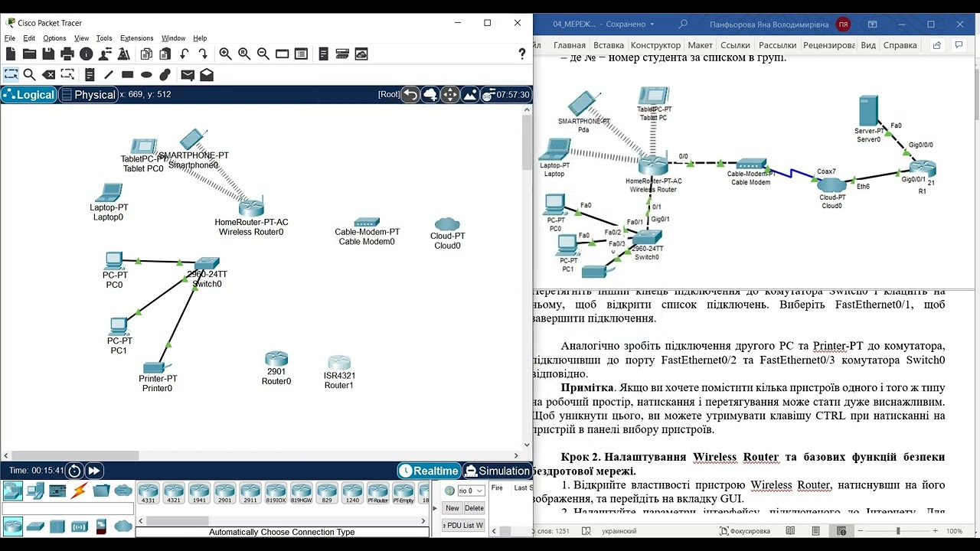The width and height of the screenshot is (980, 551).
Task: Open the Ссылки tab in Word
Action: tap(735, 45)
